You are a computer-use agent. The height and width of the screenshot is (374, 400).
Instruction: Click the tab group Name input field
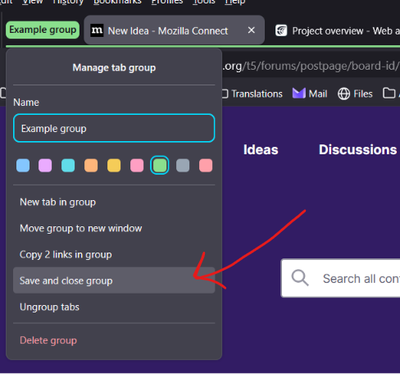(114, 128)
